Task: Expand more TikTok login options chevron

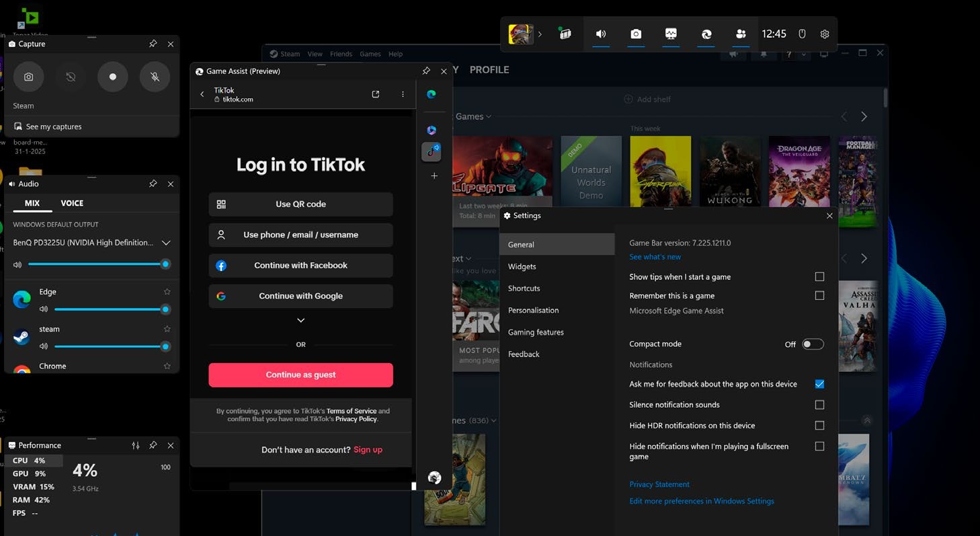Action: (300, 321)
